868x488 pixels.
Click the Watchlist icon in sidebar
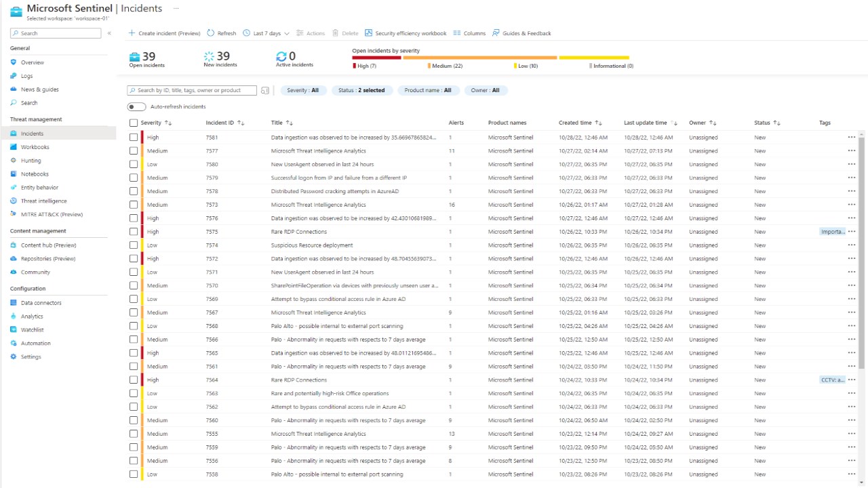14,330
